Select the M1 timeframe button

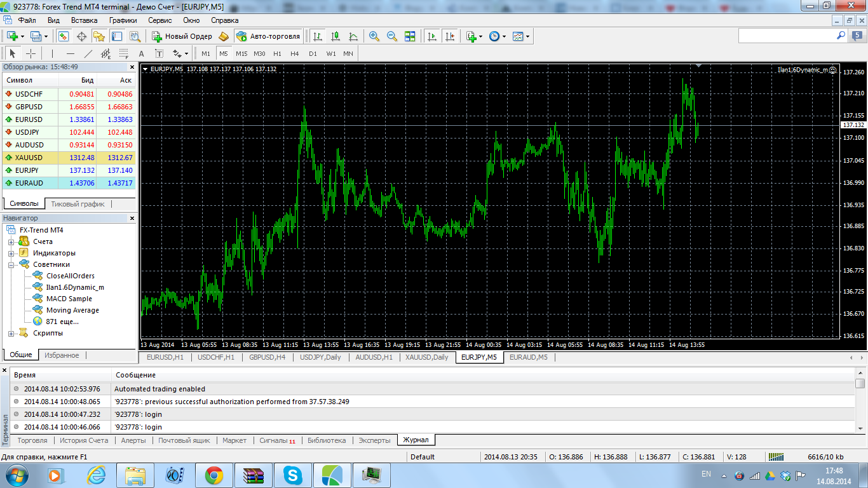[206, 53]
